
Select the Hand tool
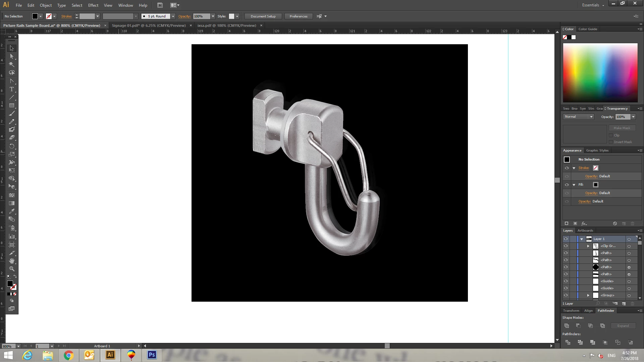(12, 261)
